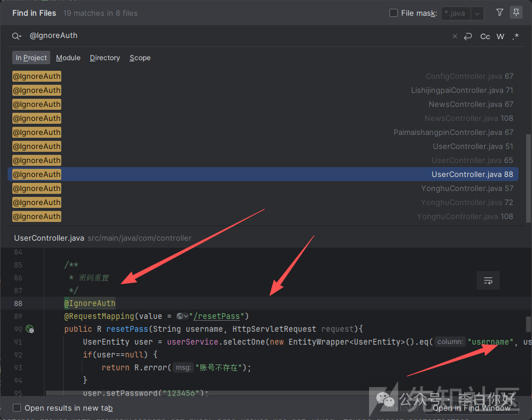The height and width of the screenshot is (420, 532).
Task: Click the Open in Find Window button
Action: pos(472,408)
